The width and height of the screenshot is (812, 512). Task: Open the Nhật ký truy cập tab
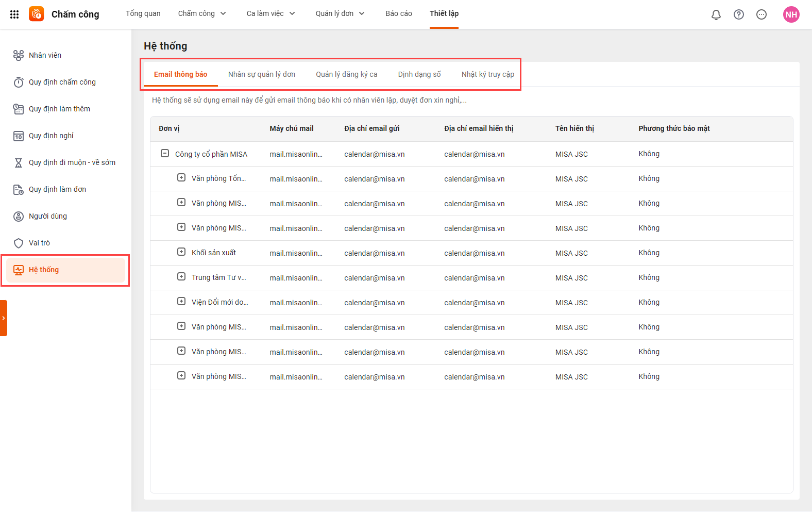(488, 74)
